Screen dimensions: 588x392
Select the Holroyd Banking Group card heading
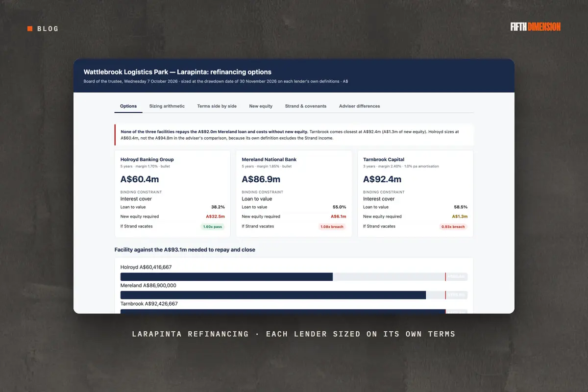pos(147,159)
